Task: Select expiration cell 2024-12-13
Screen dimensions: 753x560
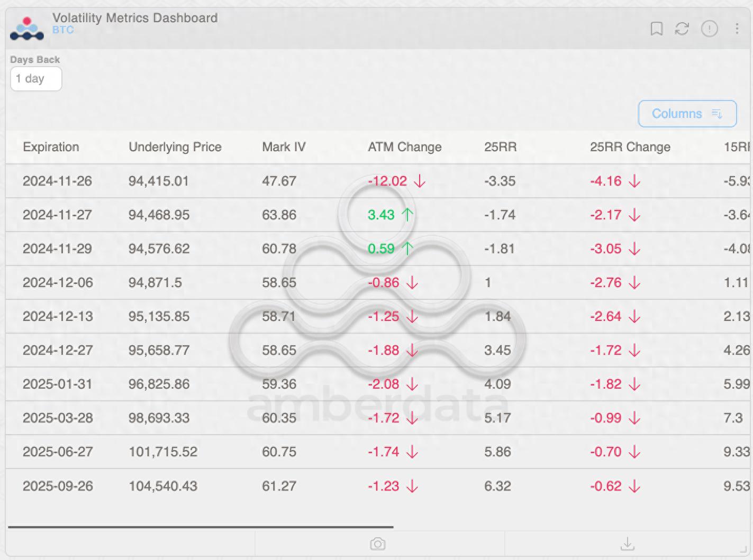Action: 58,316
